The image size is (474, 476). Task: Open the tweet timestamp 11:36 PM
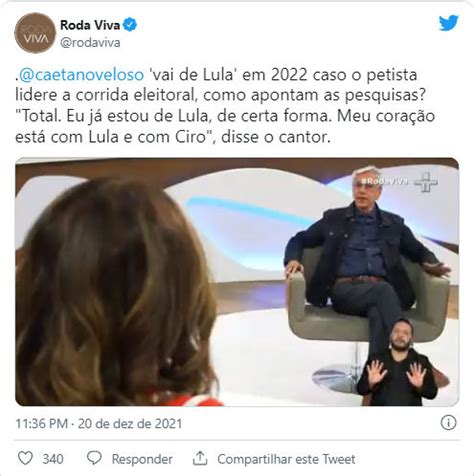[42, 424]
